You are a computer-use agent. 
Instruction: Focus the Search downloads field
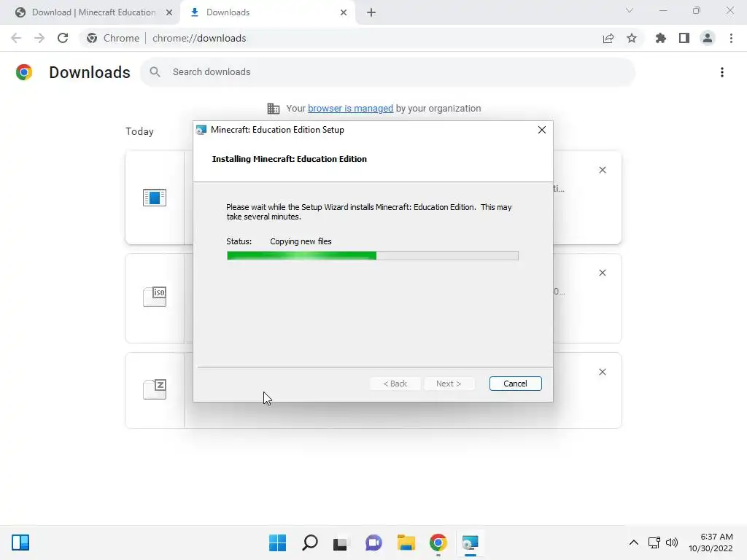[x=387, y=72]
